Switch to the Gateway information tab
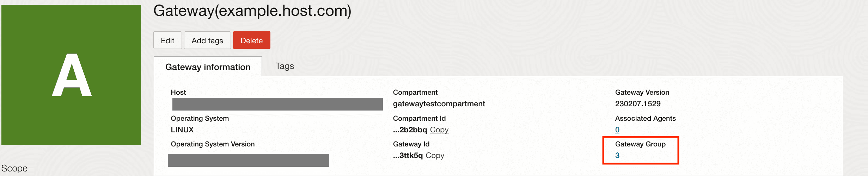868x176 pixels. point(208,67)
